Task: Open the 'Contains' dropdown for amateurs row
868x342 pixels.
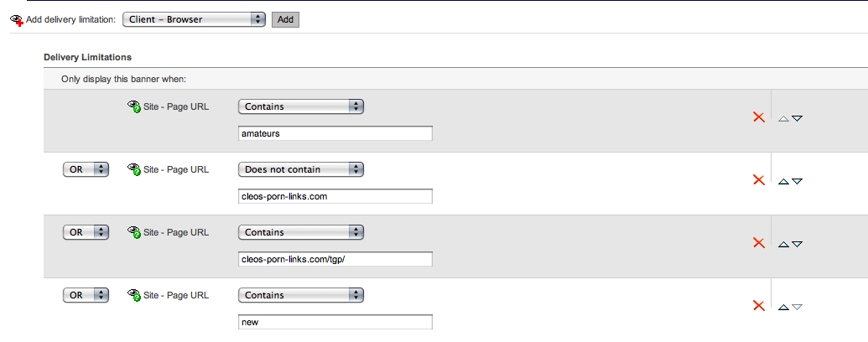Action: (300, 106)
